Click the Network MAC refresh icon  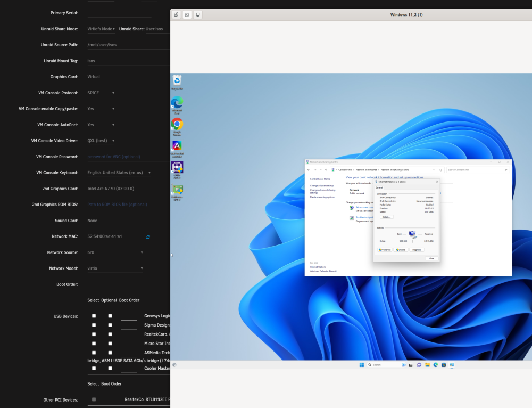click(148, 237)
